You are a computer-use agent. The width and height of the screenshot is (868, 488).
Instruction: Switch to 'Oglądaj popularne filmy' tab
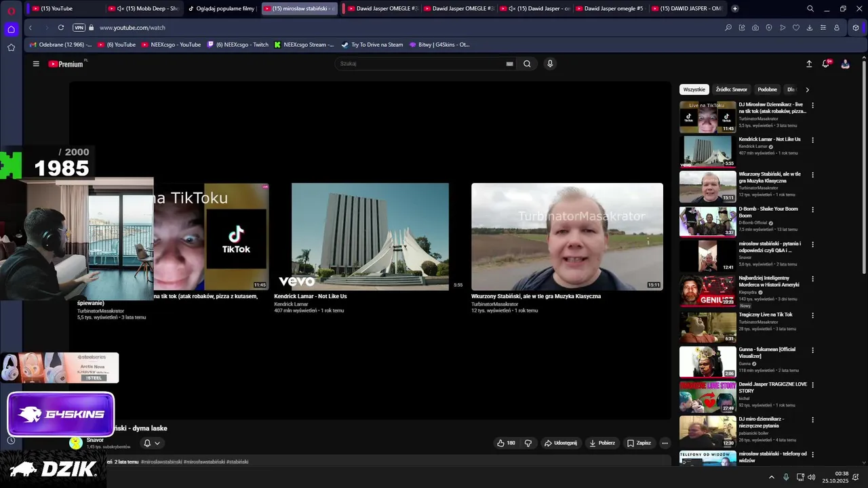coord(221,9)
